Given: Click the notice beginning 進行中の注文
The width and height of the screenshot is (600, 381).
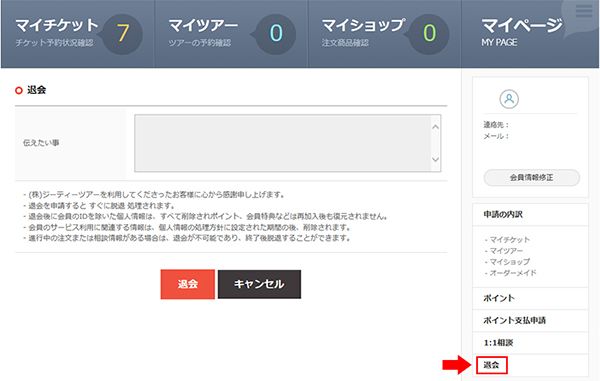Looking at the screenshot, I should [x=187, y=238].
